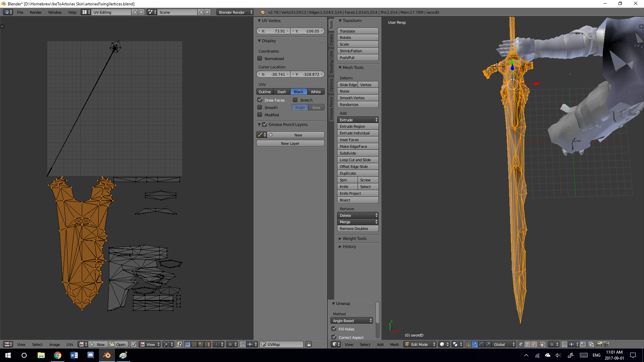The image size is (644, 362).
Task: Toggle 3D view snap magnet icon
Action: click(x=565, y=344)
